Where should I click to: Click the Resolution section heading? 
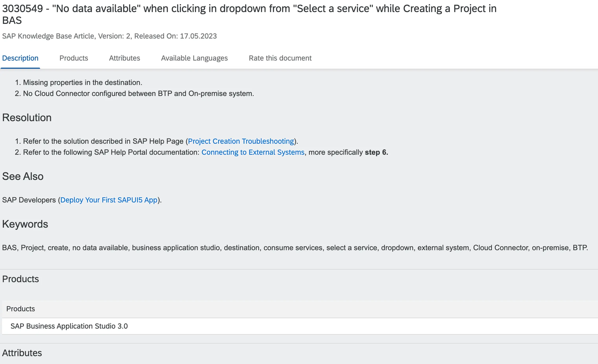point(27,118)
